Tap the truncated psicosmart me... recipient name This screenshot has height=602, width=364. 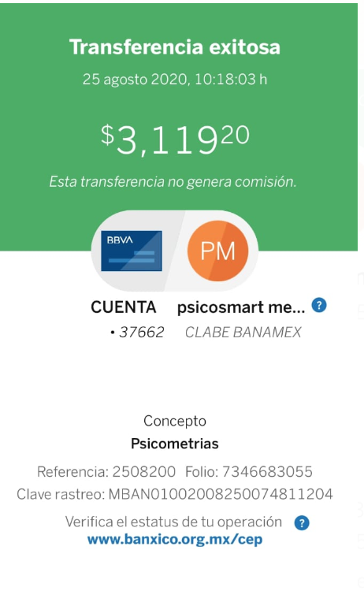pyautogui.click(x=241, y=307)
